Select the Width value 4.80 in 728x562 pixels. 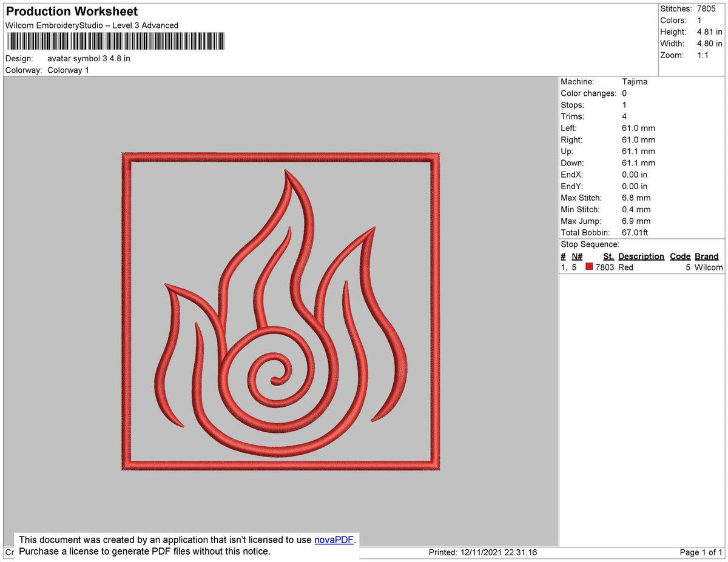(x=710, y=43)
